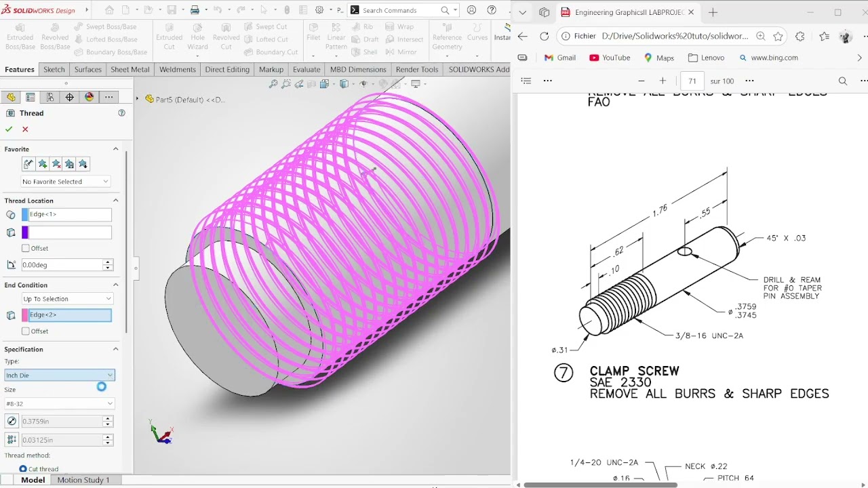Open Display Style cube icon
This screenshot has width=868, height=488.
pyautogui.click(x=344, y=84)
